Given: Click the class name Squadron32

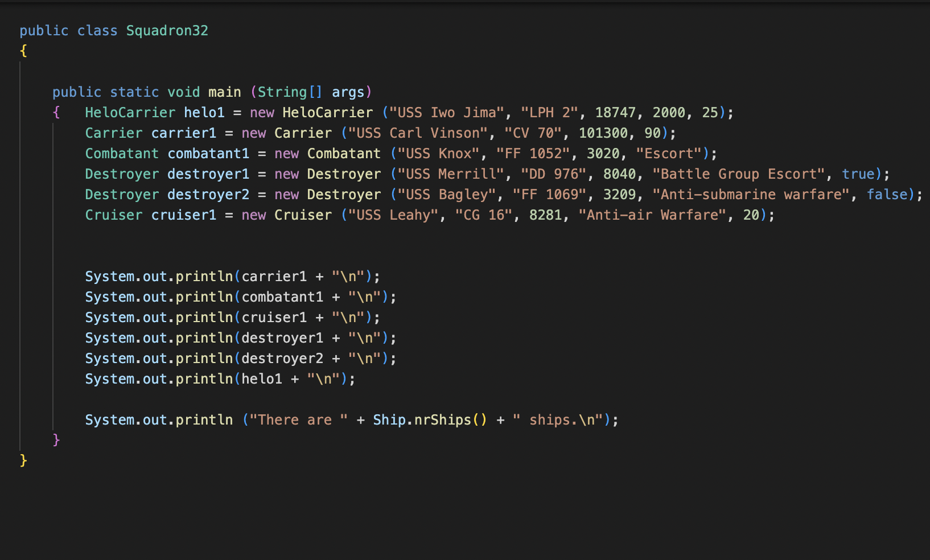Looking at the screenshot, I should [x=167, y=31].
